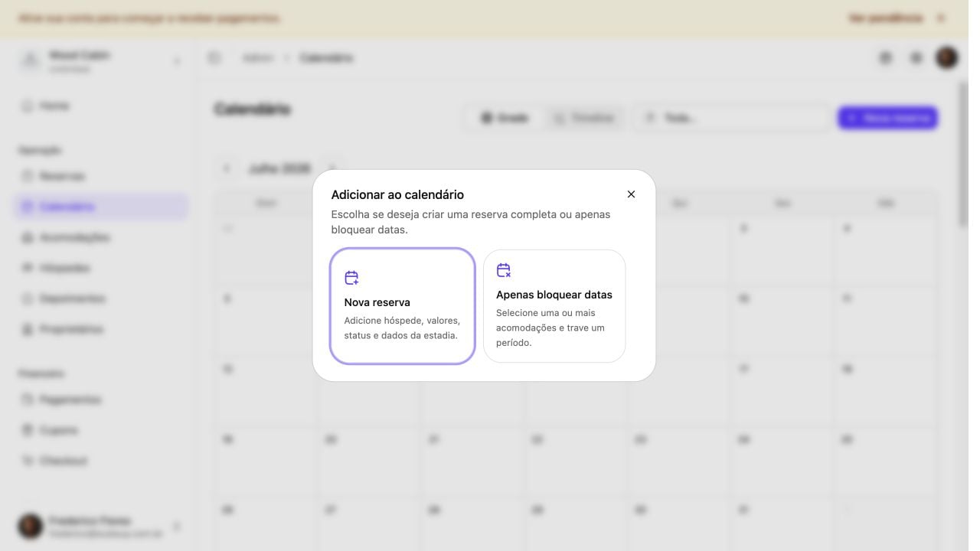Image resolution: width=980 pixels, height=551 pixels.
Task: Click the blurred Nova reserva button in header
Action: 887,118
